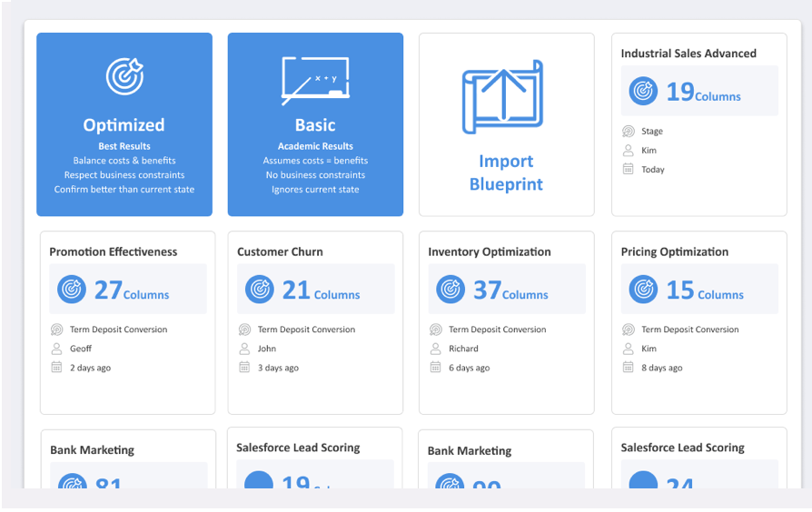Screen dimensions: 812x512
Task: Click the user icon next to Kim in Pricing Optimization
Action: (x=629, y=349)
